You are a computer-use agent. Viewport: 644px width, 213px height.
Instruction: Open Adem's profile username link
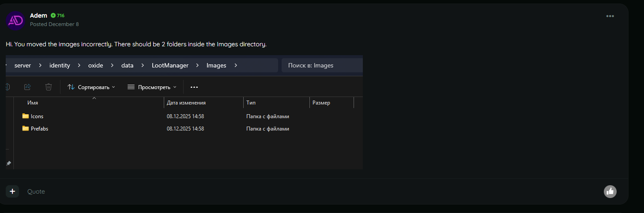tap(38, 15)
